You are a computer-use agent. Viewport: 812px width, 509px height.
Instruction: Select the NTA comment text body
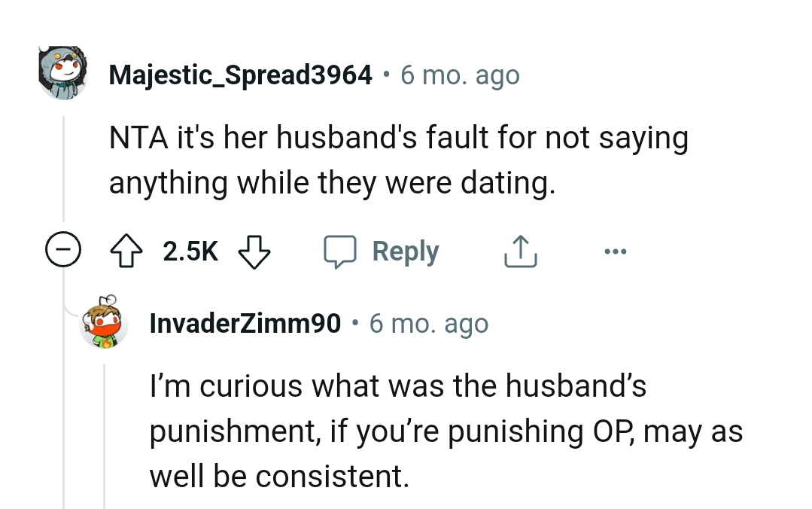point(399,158)
